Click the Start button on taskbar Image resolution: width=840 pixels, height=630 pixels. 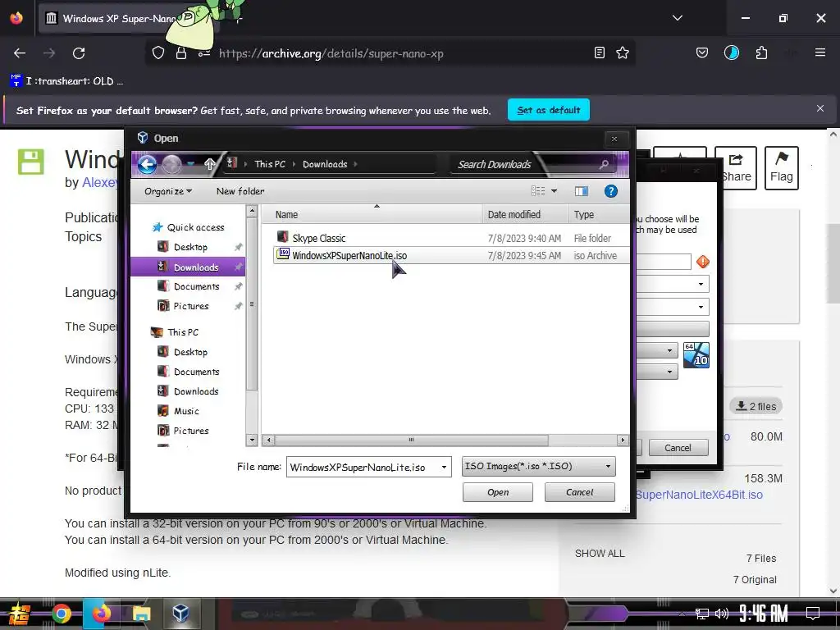[x=20, y=614]
